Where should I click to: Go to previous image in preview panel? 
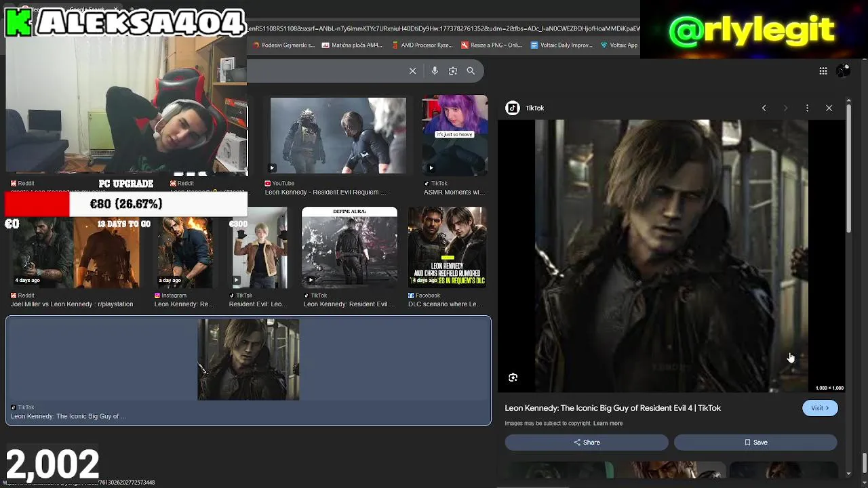point(764,108)
